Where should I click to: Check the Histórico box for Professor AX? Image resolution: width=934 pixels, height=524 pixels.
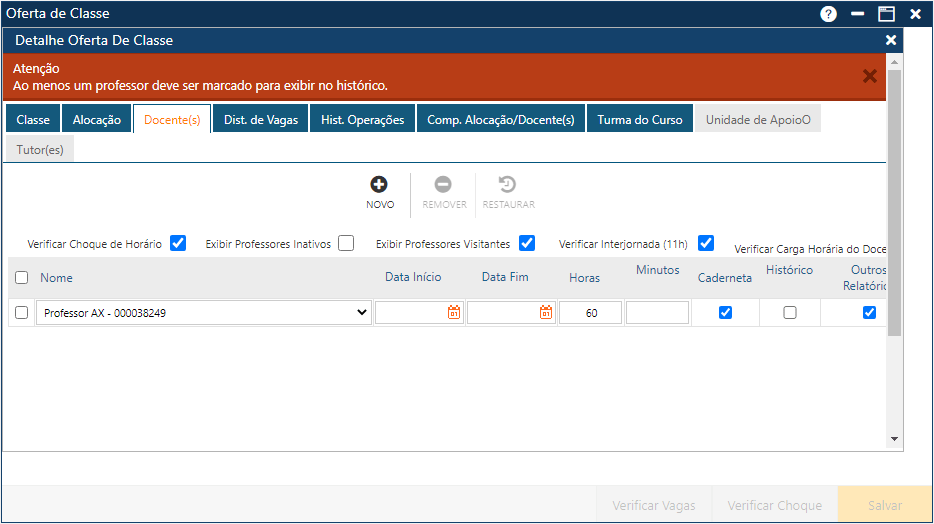click(x=790, y=313)
